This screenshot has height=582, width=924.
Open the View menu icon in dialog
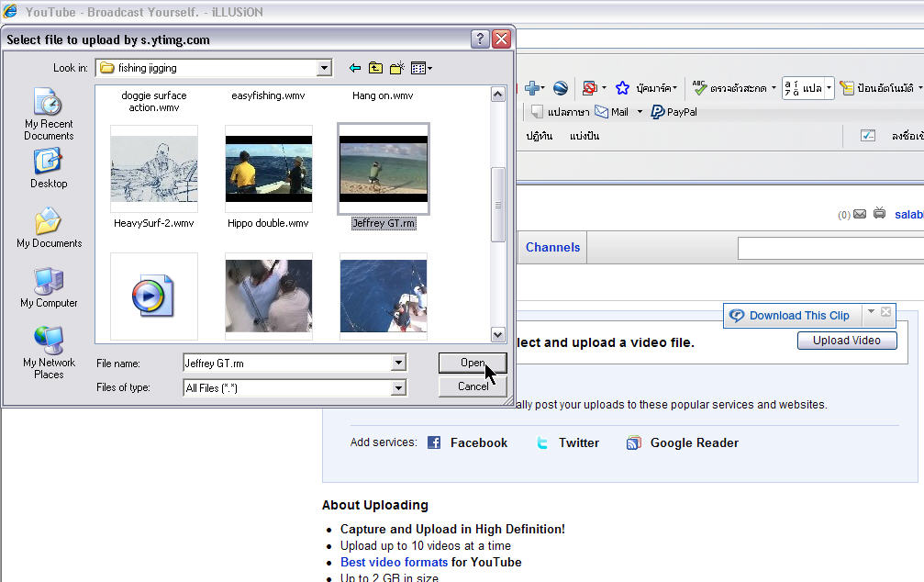point(421,69)
